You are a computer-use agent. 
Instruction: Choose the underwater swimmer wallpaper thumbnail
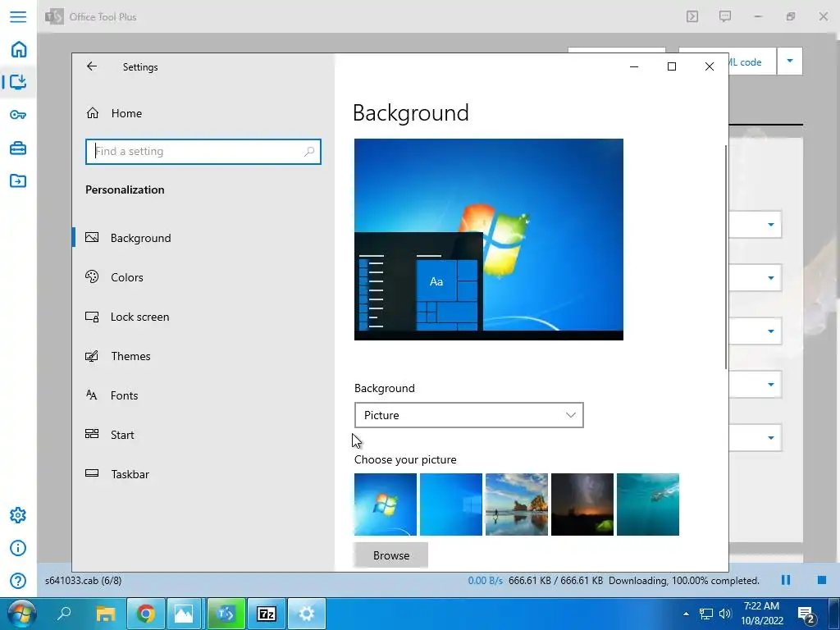(x=648, y=504)
